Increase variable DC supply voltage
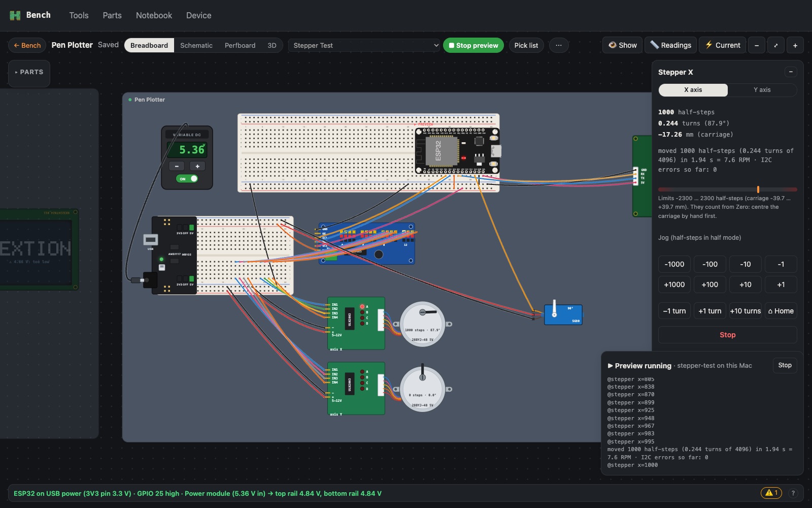812x508 pixels. [x=197, y=166]
